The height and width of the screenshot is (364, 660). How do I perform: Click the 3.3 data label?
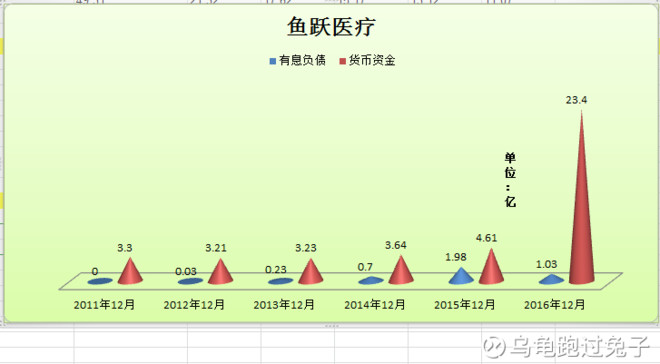tap(125, 248)
